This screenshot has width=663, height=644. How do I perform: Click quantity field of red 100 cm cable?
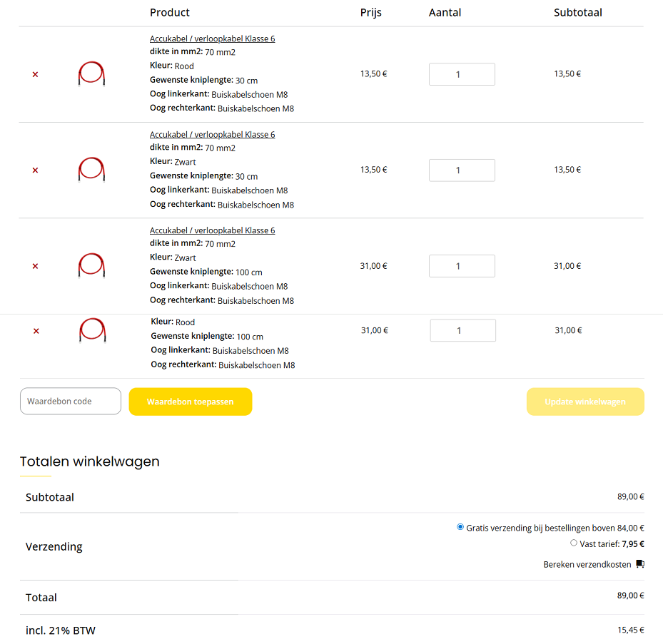(462, 330)
